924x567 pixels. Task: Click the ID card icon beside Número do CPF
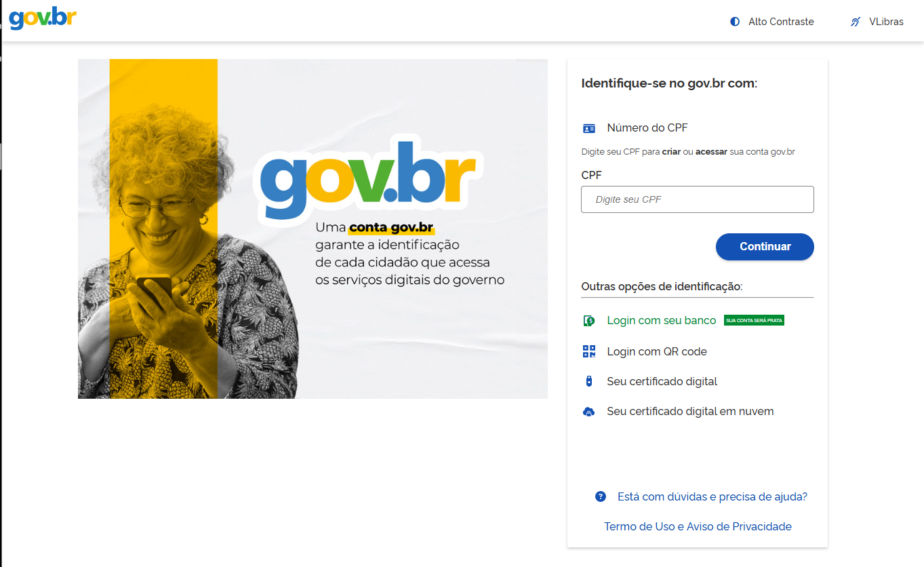pos(588,128)
